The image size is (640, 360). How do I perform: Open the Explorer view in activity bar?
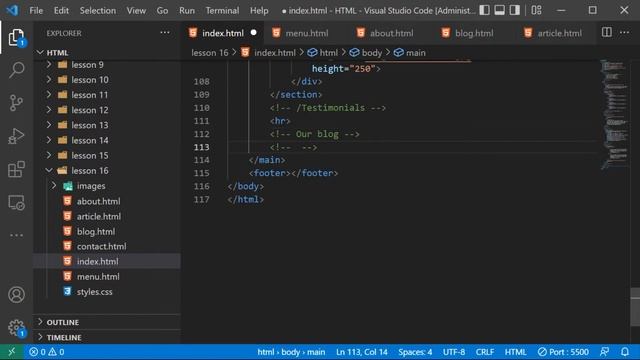pyautogui.click(x=16, y=38)
